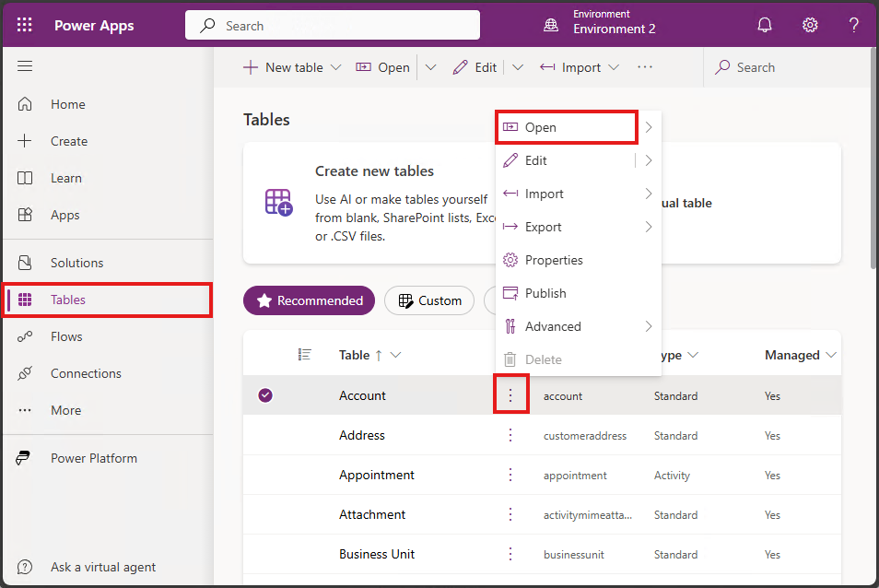This screenshot has height=588, width=879.
Task: Open the help question mark icon
Action: (854, 25)
